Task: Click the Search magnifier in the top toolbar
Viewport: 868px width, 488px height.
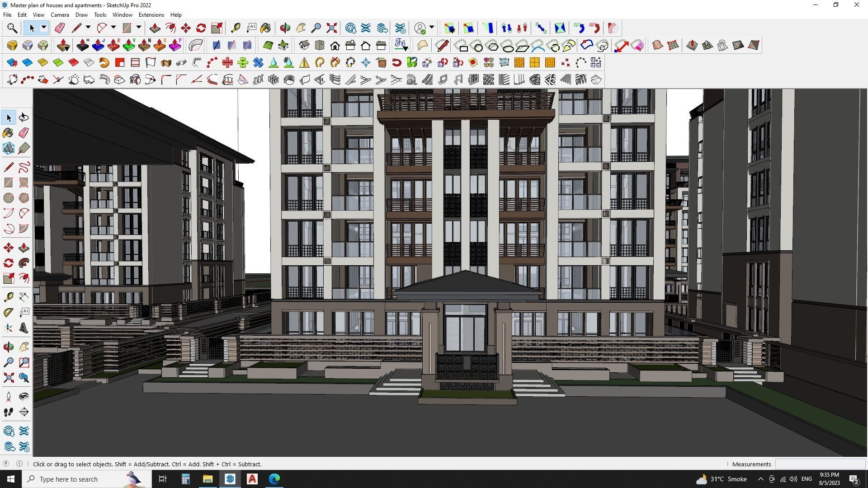Action: pos(12,28)
